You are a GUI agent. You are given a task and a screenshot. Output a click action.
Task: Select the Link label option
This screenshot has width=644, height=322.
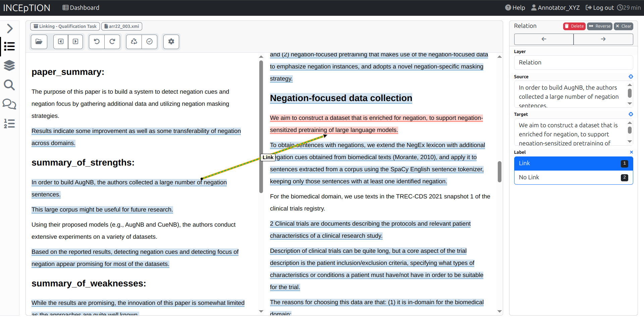[x=574, y=164]
